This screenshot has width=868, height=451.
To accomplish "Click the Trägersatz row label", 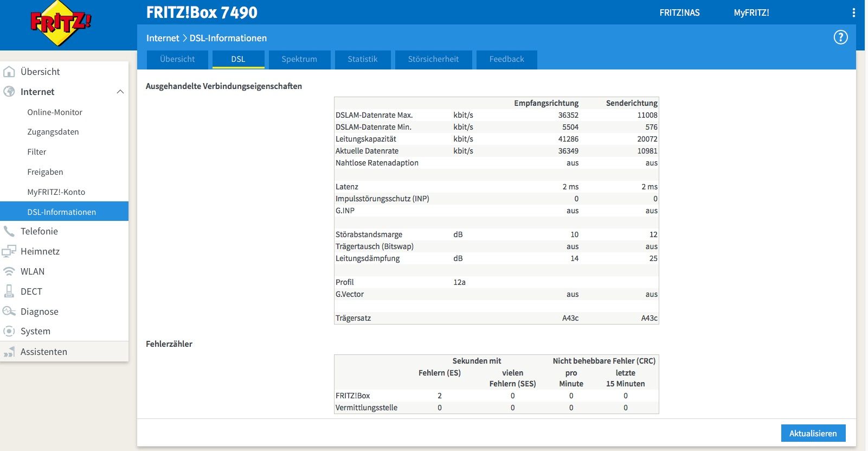I will 353,318.
